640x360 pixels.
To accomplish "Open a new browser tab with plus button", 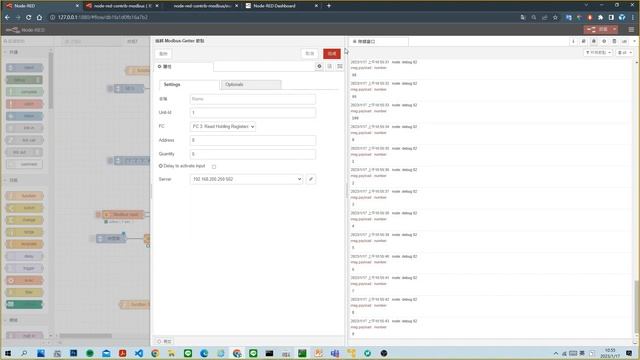I will [x=329, y=6].
